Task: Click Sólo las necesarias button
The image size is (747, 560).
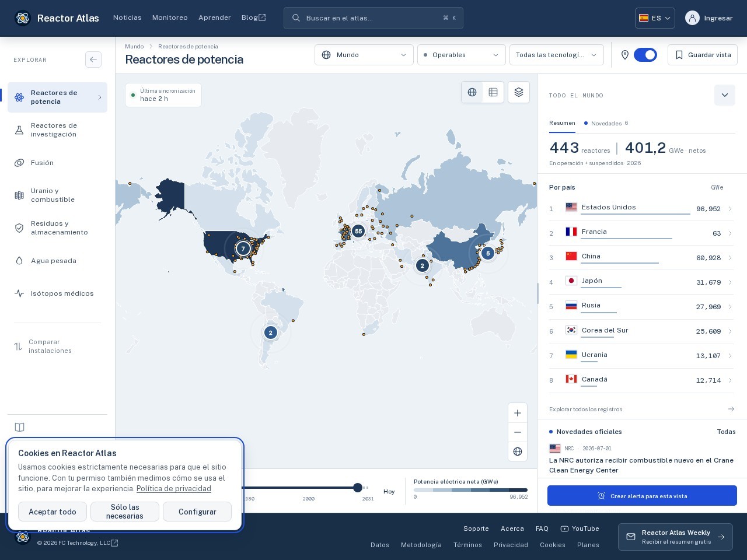Action: pyautogui.click(x=125, y=512)
